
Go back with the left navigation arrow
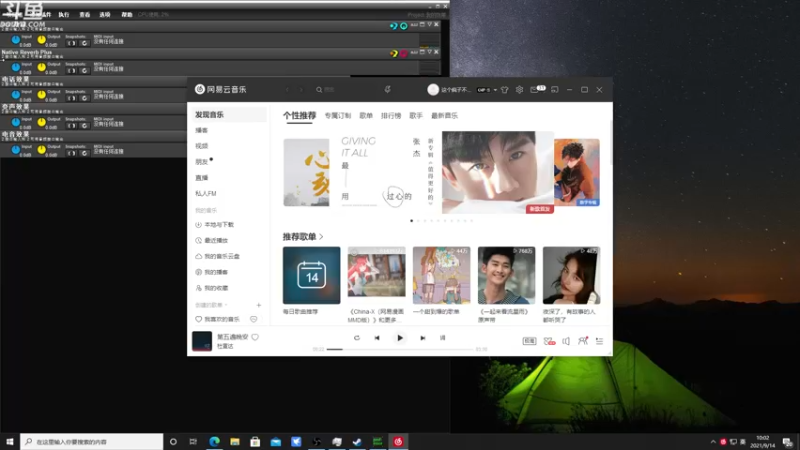[x=287, y=90]
